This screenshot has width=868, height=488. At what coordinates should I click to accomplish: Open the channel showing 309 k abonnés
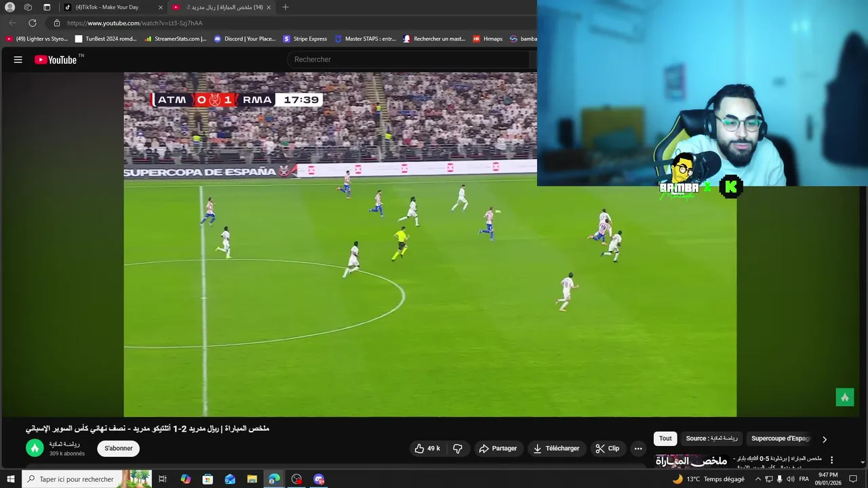pyautogui.click(x=66, y=453)
